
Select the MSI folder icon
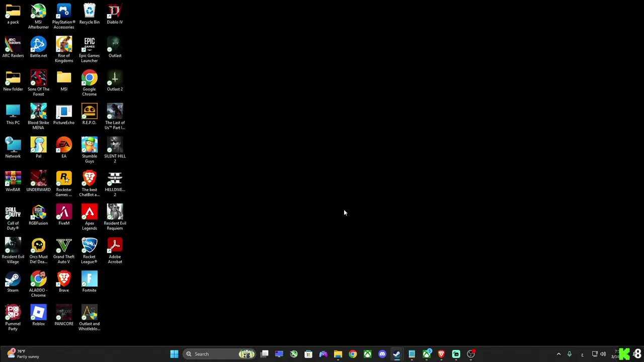pos(64,81)
